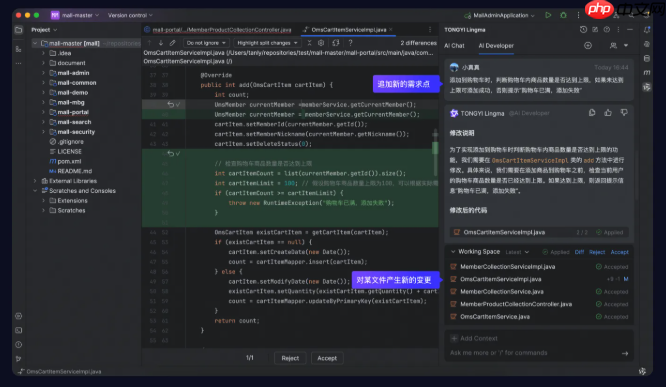Viewport: 666px width, 387px height.
Task: Expand the mall-admin folder
Action: [43, 73]
